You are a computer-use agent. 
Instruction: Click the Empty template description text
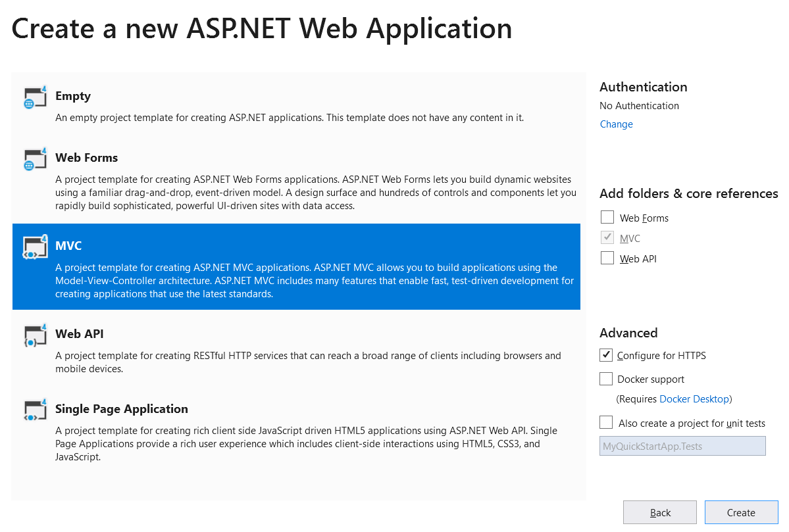pos(290,118)
